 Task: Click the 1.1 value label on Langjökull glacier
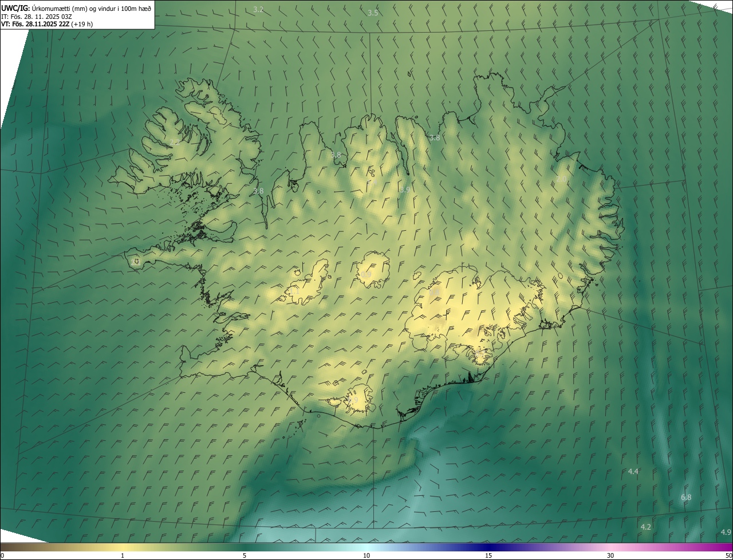[295, 291]
